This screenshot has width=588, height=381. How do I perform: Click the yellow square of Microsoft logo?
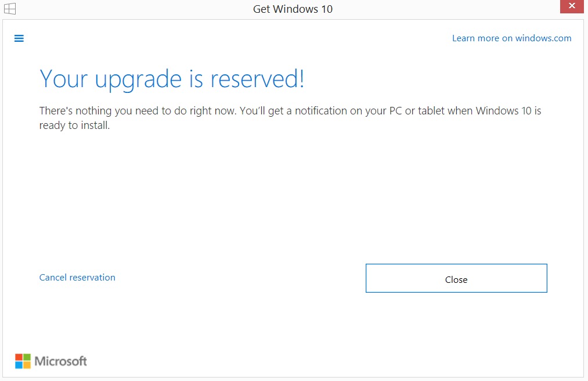pos(26,365)
